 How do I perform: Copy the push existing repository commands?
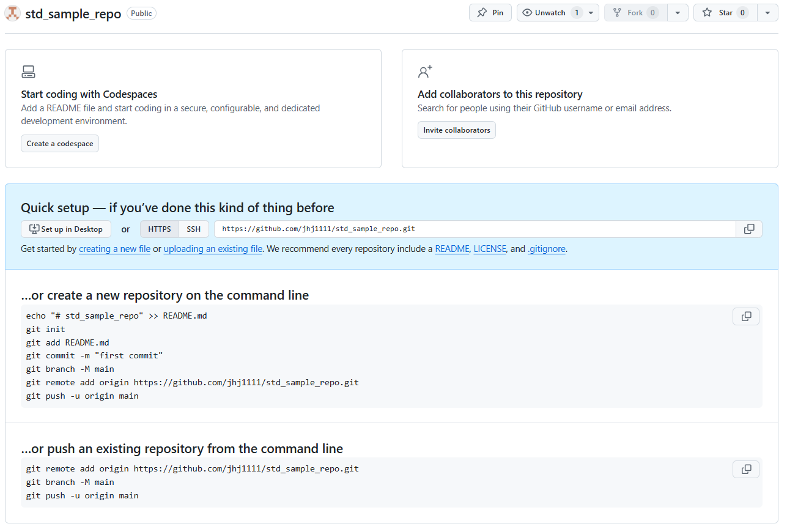746,470
